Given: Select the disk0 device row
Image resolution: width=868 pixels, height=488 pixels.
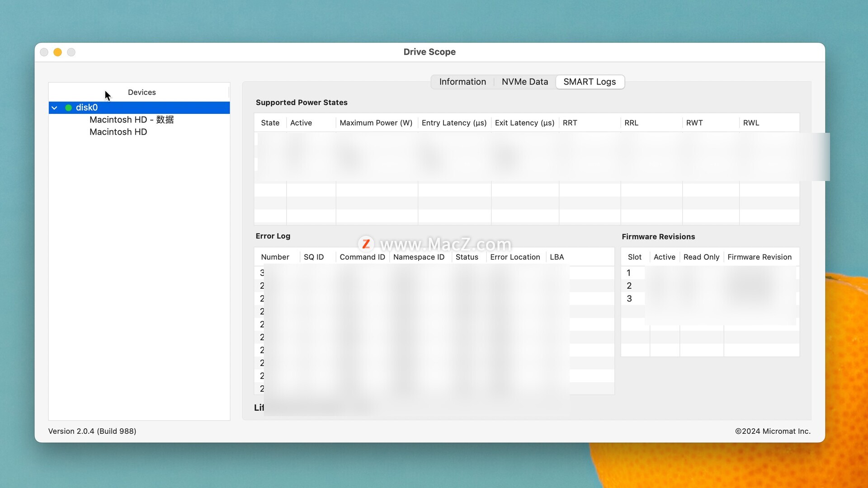Looking at the screenshot, I should [136, 108].
